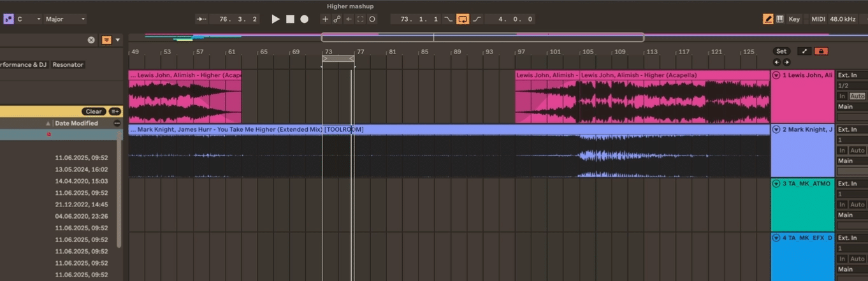
Task: Open track 4 Ext. In input dropdown
Action: [x=852, y=238]
